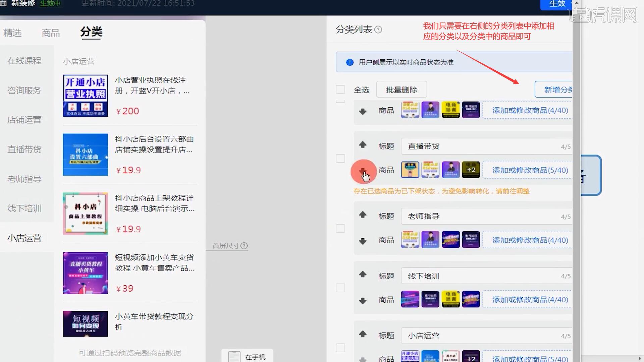
Task: Click 批量删除 button
Action: pyautogui.click(x=401, y=89)
